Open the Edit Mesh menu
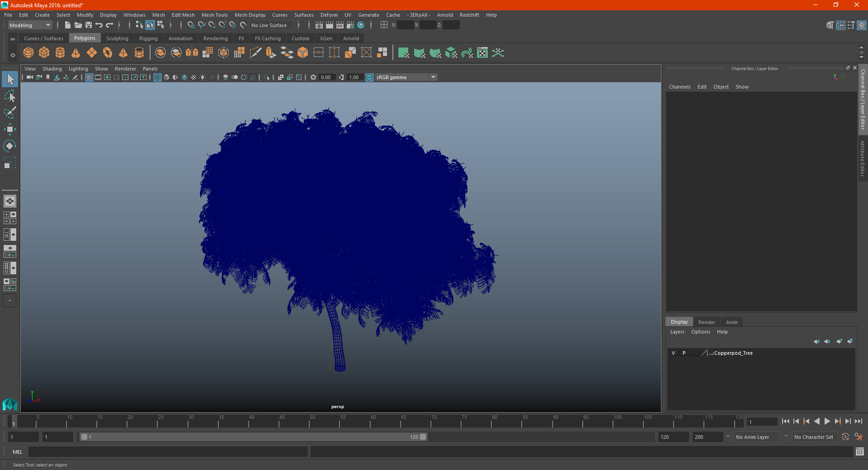 point(183,15)
